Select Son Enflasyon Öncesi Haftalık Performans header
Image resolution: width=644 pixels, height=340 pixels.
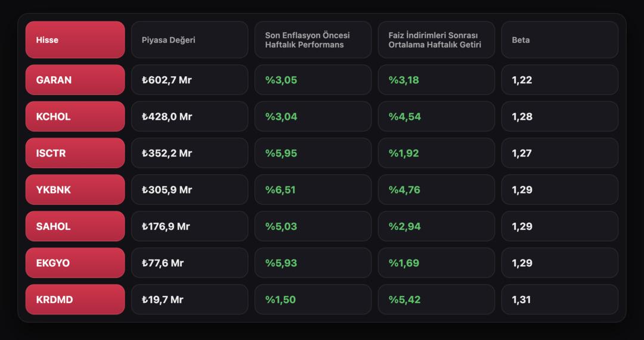(x=313, y=40)
